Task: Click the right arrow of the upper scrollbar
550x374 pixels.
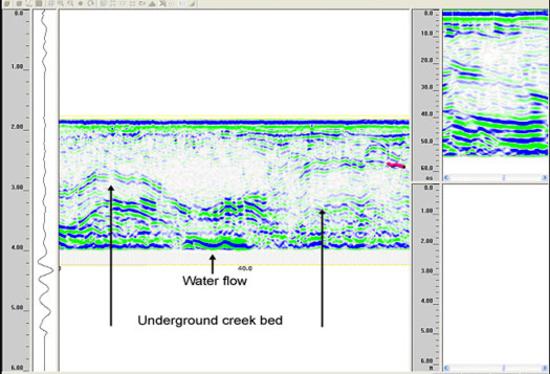Action: (545, 178)
